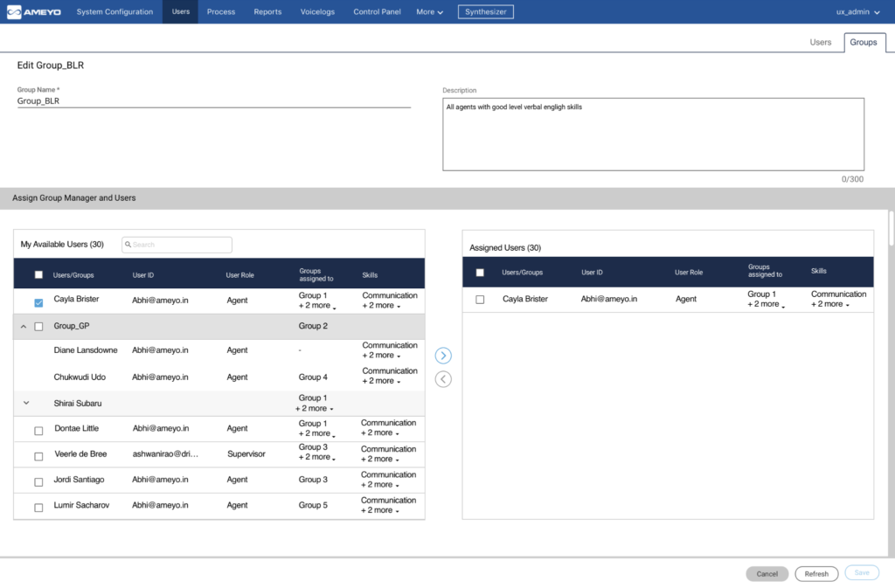Image resolution: width=895 pixels, height=588 pixels.
Task: Expand the Shirai Subaru row
Action: tap(26, 403)
